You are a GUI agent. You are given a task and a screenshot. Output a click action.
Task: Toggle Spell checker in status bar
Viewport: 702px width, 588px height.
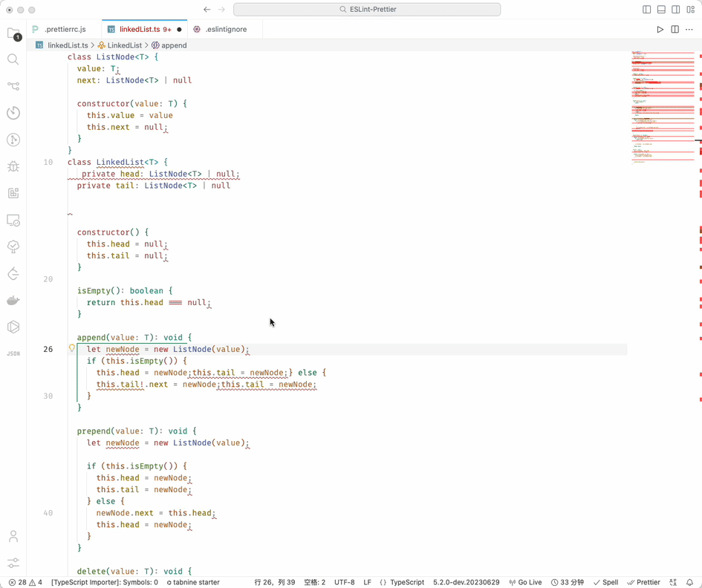[x=605, y=582]
